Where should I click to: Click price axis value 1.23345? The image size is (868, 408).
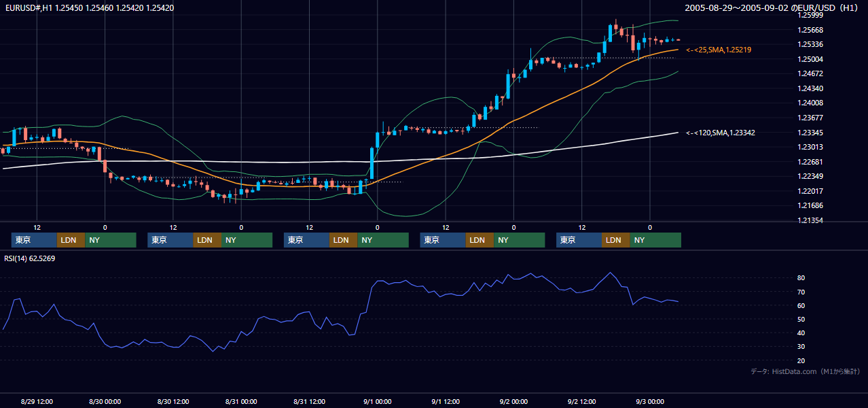coord(810,133)
